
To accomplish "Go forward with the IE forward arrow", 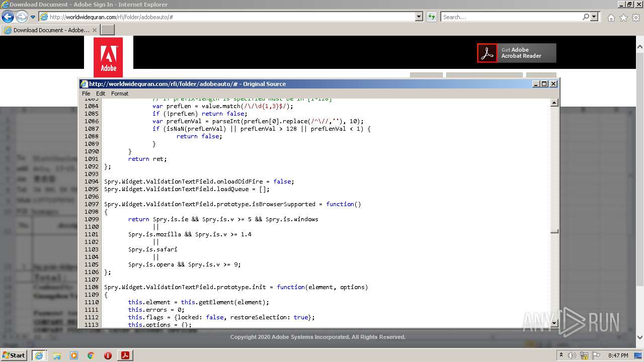I will 22,17.
